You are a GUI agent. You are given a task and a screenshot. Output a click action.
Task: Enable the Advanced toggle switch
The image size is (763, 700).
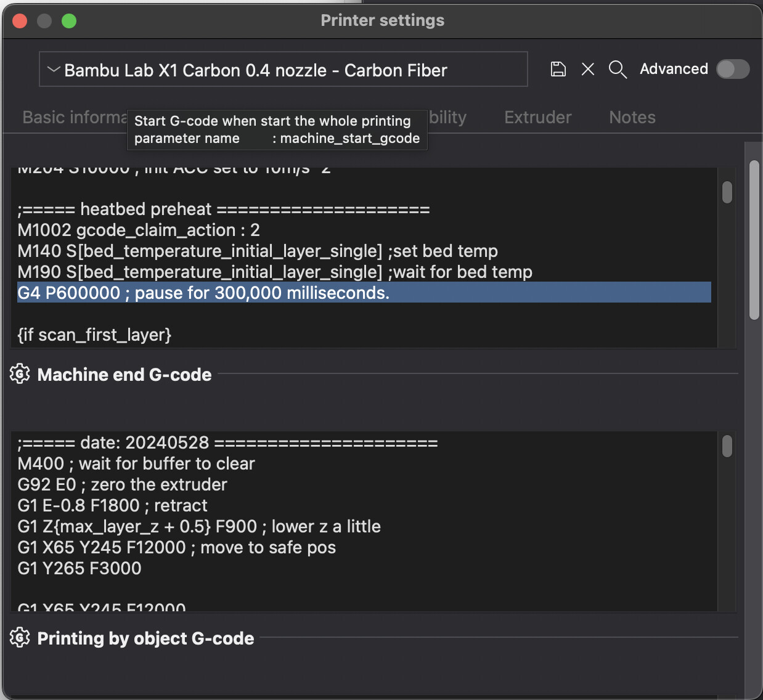point(732,69)
